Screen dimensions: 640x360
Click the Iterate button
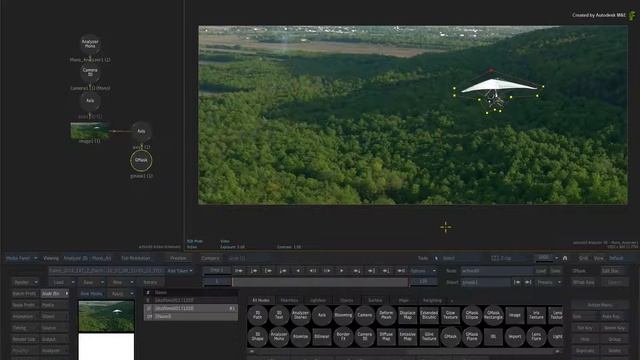(x=150, y=282)
